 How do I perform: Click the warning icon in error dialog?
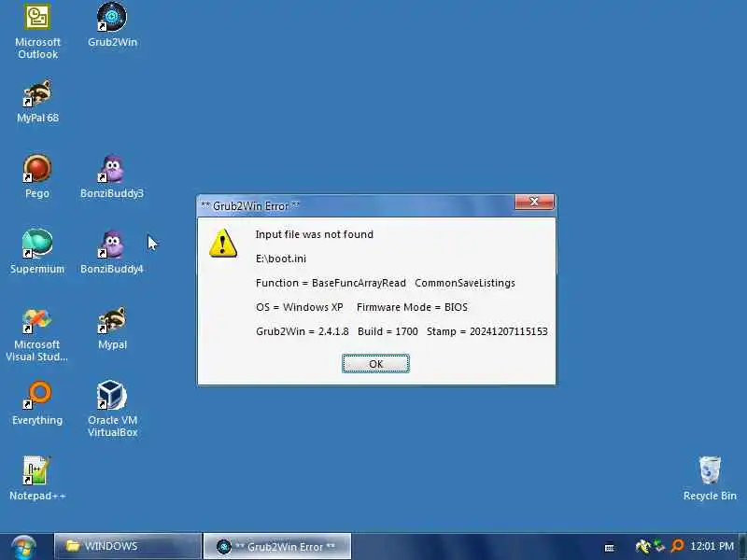[x=222, y=243]
